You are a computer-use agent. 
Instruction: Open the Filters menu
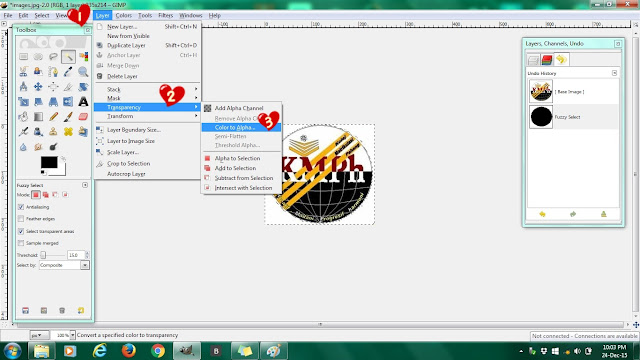[165, 16]
